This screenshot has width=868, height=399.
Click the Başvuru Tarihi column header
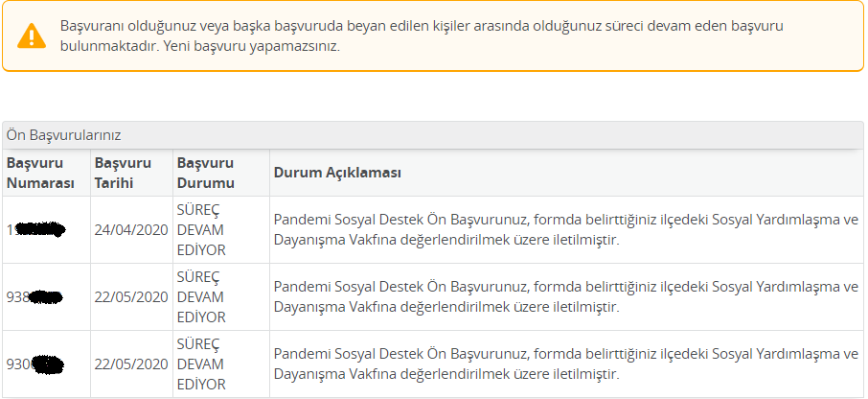point(123,173)
